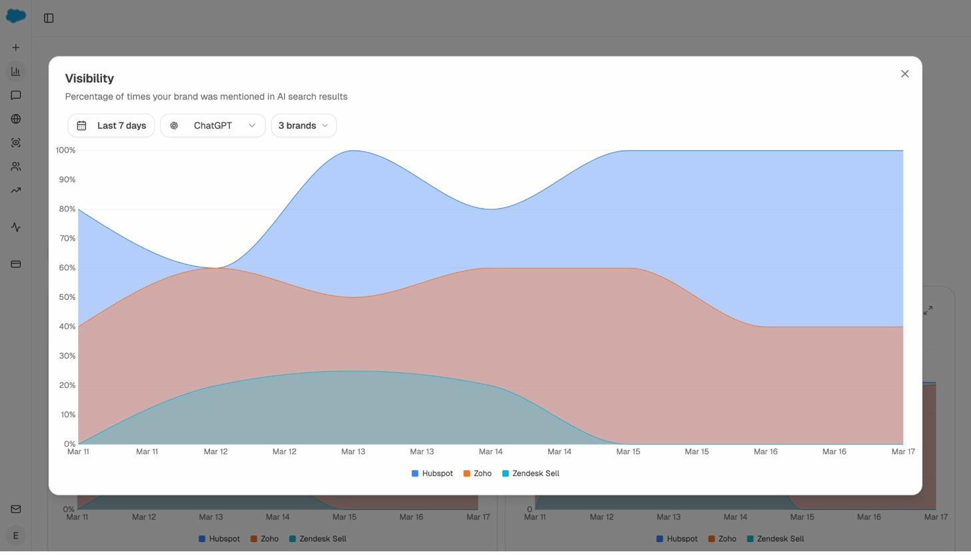Click the activity pulse icon in the sidebar
The image size is (971, 560).
coord(15,227)
